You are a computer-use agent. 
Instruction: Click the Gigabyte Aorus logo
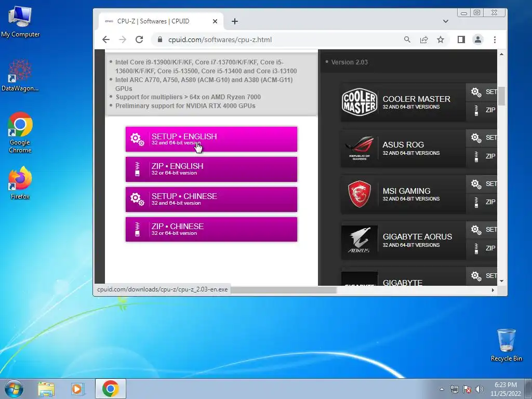(x=360, y=240)
